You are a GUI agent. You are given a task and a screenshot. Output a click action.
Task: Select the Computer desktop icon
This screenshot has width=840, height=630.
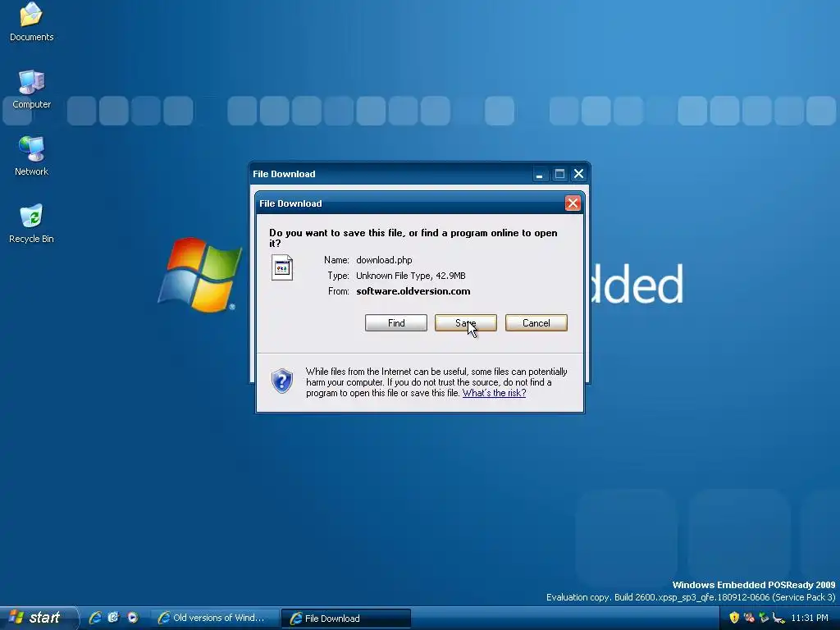(x=32, y=89)
